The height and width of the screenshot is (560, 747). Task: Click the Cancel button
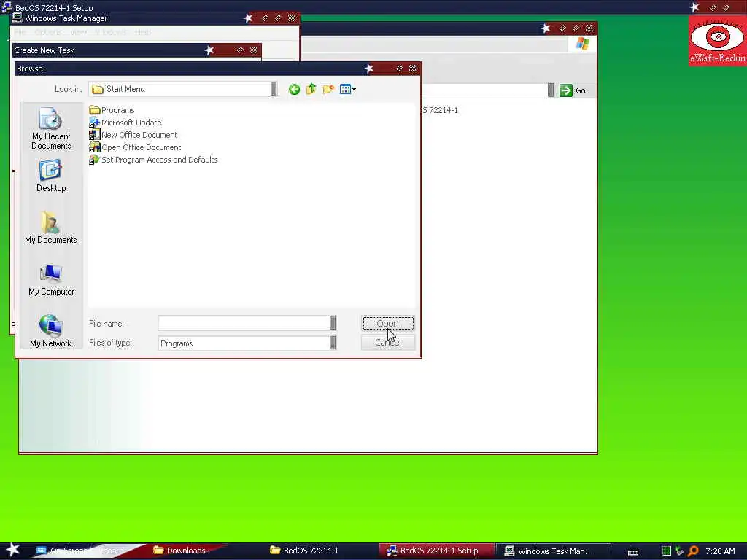coord(388,343)
